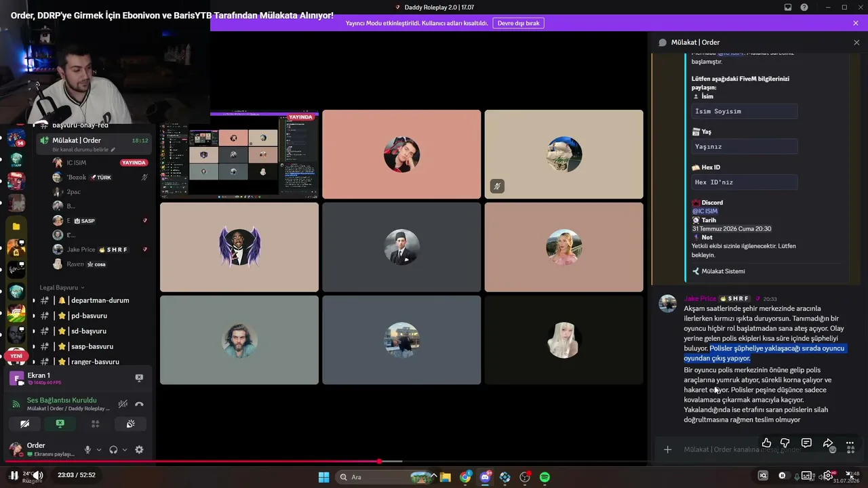Click the @IC ISIM mention link

705,211
